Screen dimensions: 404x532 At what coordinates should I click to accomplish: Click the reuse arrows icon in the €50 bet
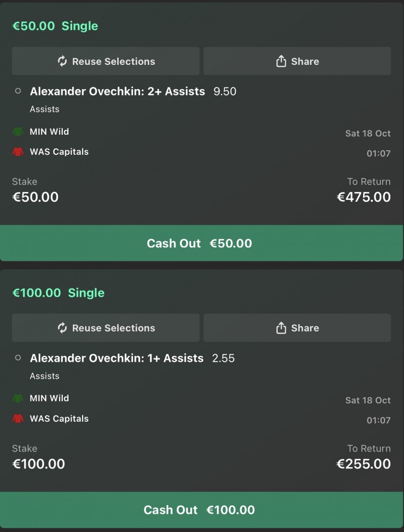[62, 61]
